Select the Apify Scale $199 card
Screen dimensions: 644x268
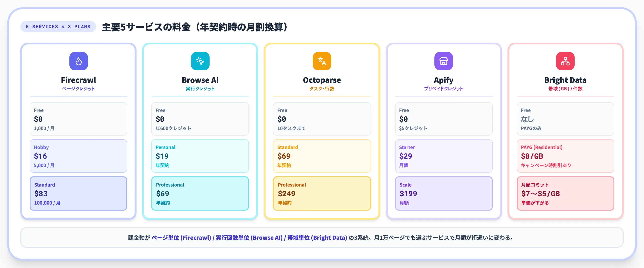click(x=444, y=193)
